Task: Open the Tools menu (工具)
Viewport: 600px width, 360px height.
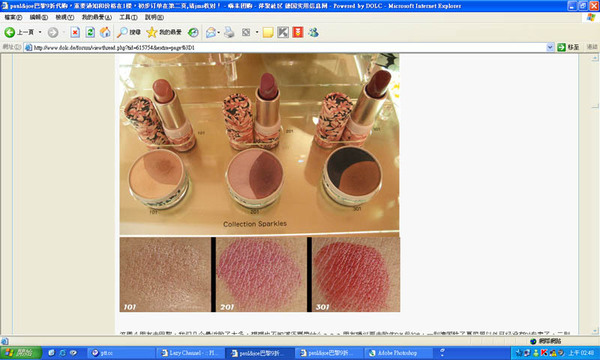Action: tap(128, 17)
